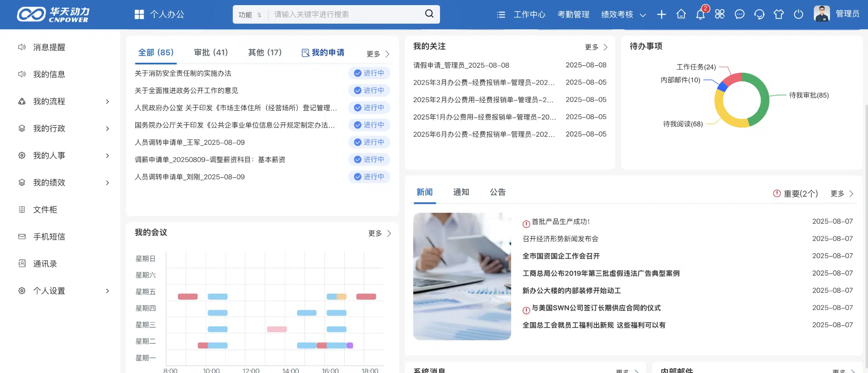Click the 通讯录 contacts icon
This screenshot has width=868, height=373.
coord(22,264)
